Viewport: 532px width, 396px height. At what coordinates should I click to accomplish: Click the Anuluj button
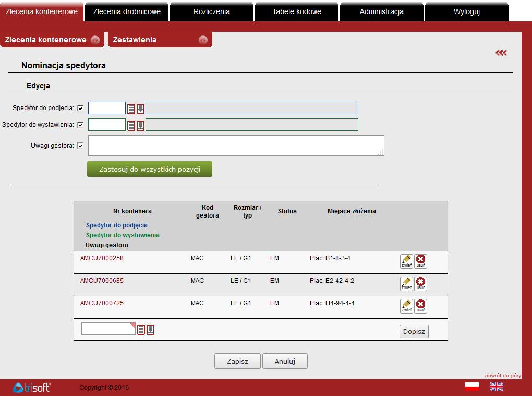click(x=285, y=361)
